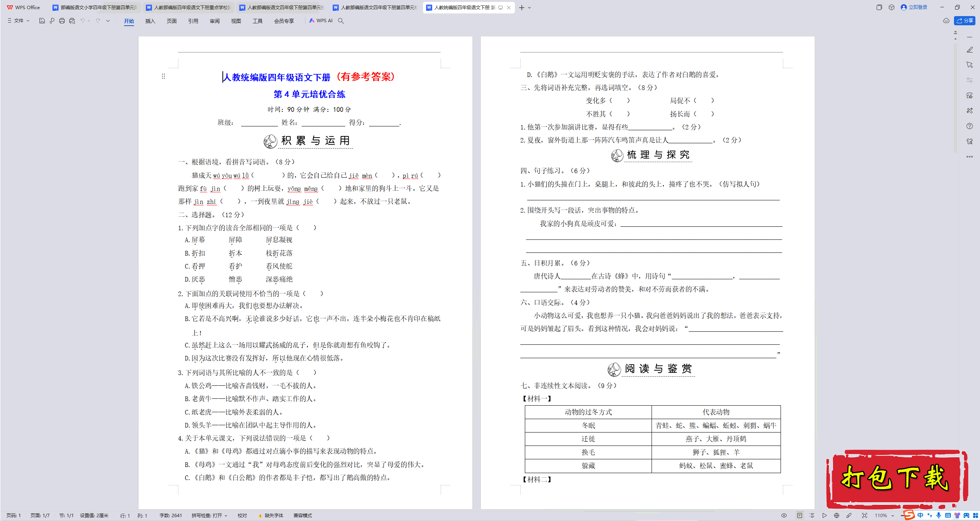Select the pen edit icon in right sidebar
The height and width of the screenshot is (521, 980).
970,50
